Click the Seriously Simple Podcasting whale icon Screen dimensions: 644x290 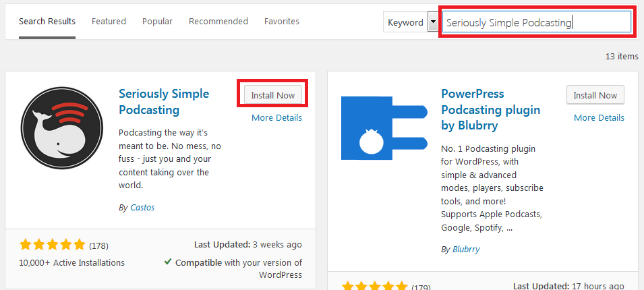[61, 127]
